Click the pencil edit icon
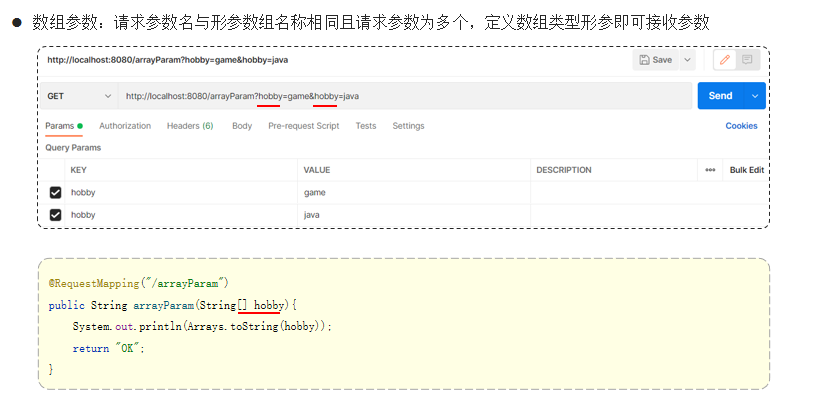824x393 pixels. [x=725, y=60]
